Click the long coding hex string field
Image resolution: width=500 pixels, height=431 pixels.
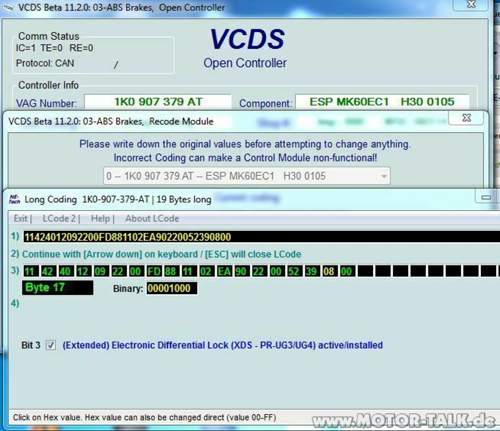tap(262, 237)
